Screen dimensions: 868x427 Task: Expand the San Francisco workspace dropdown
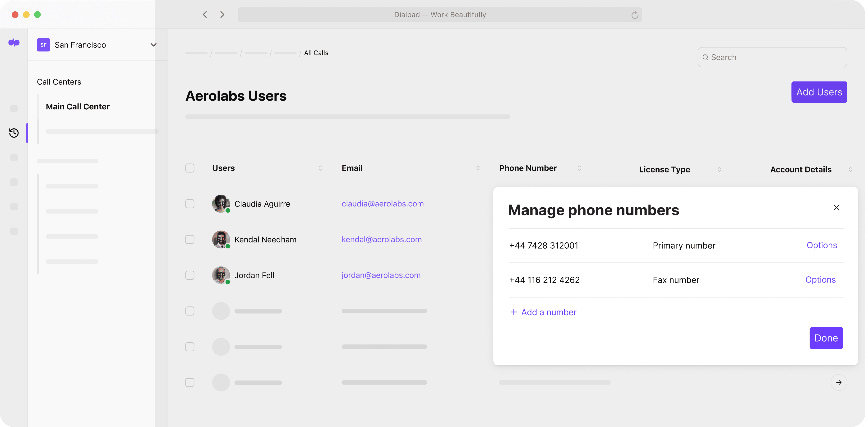pos(154,45)
